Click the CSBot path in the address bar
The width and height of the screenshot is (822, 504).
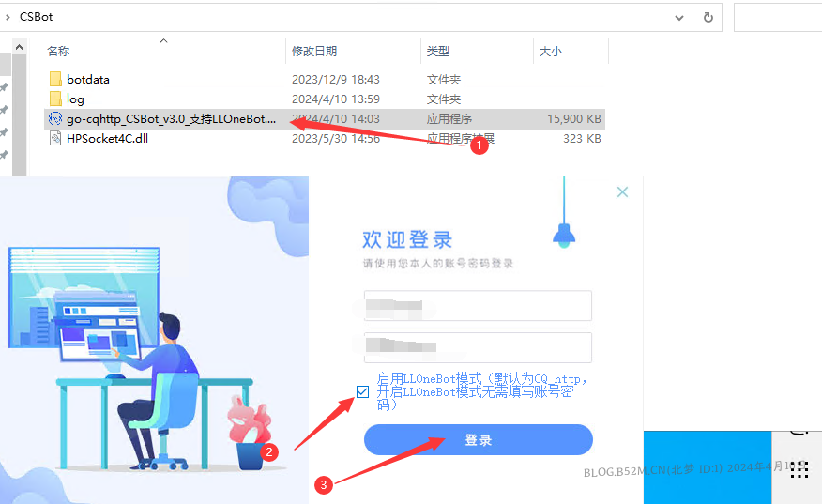click(x=36, y=17)
